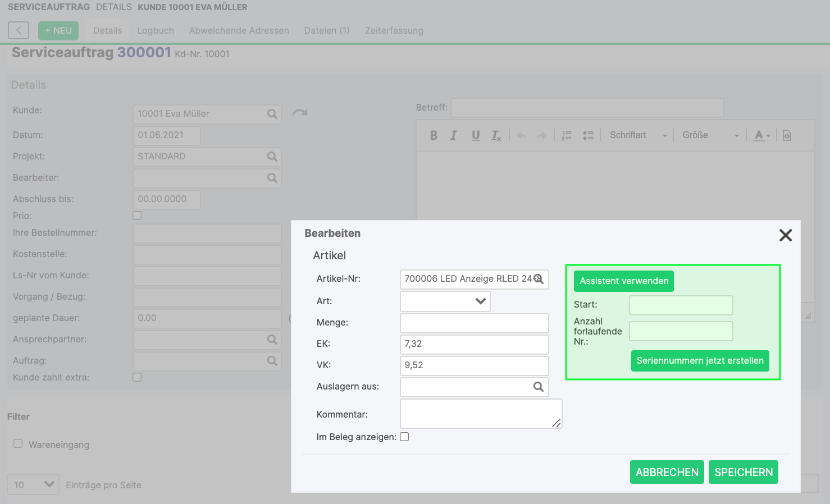Image resolution: width=830 pixels, height=504 pixels.
Task: Click the Underline formatting icon
Action: 476,135
